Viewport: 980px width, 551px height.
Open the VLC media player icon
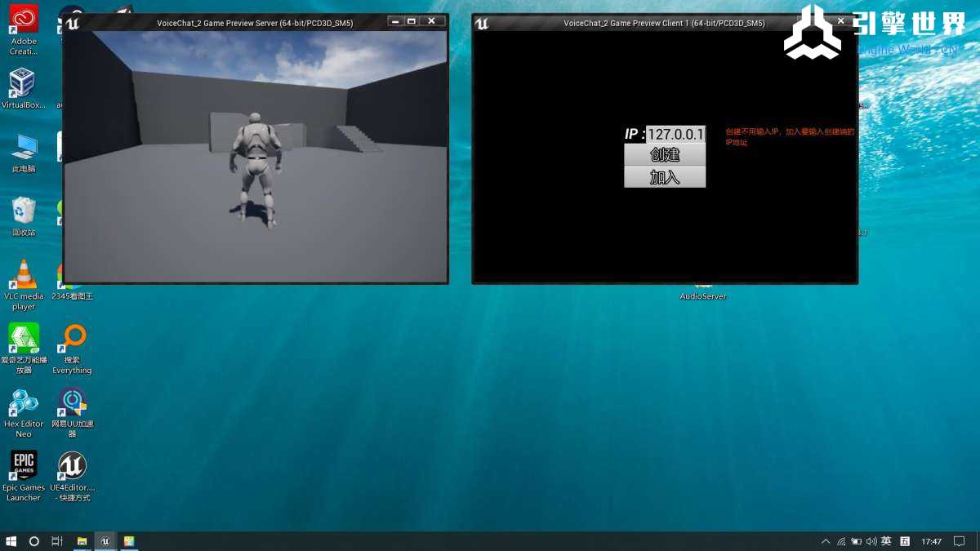(24, 275)
